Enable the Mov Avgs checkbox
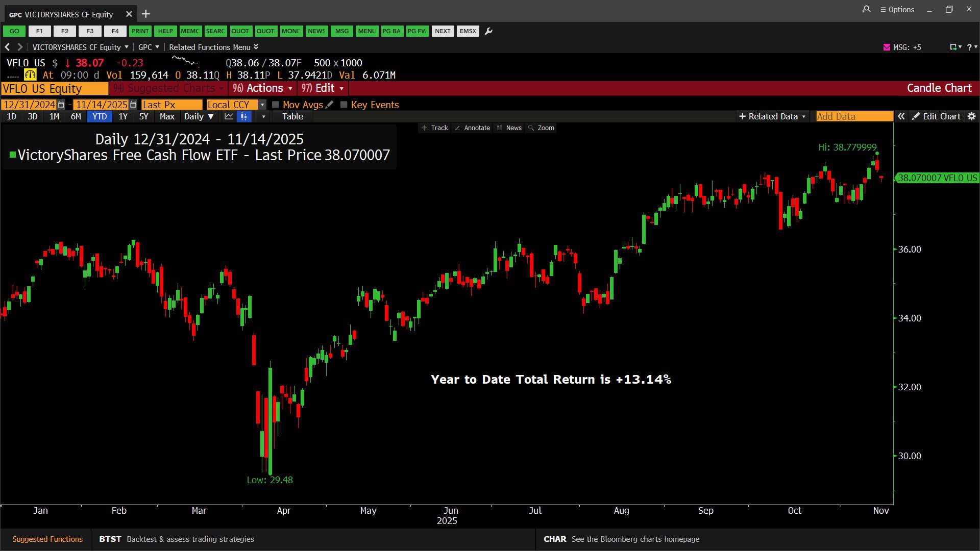Image resolution: width=980 pixels, height=551 pixels. click(276, 105)
